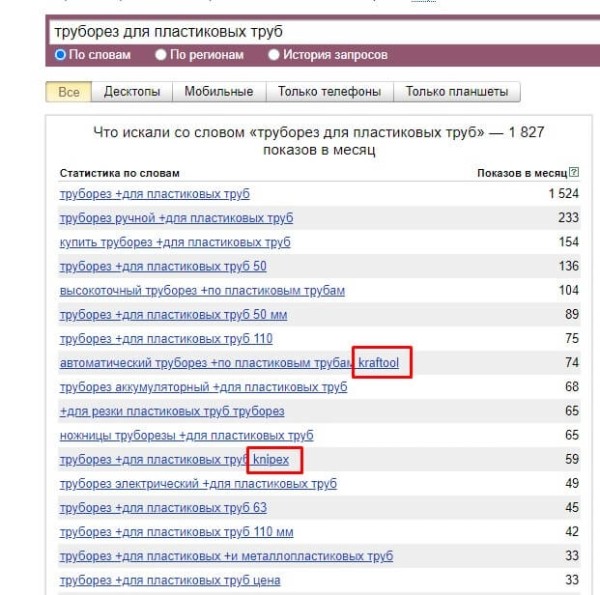Click the search query input field
600x595 pixels.
300,31
